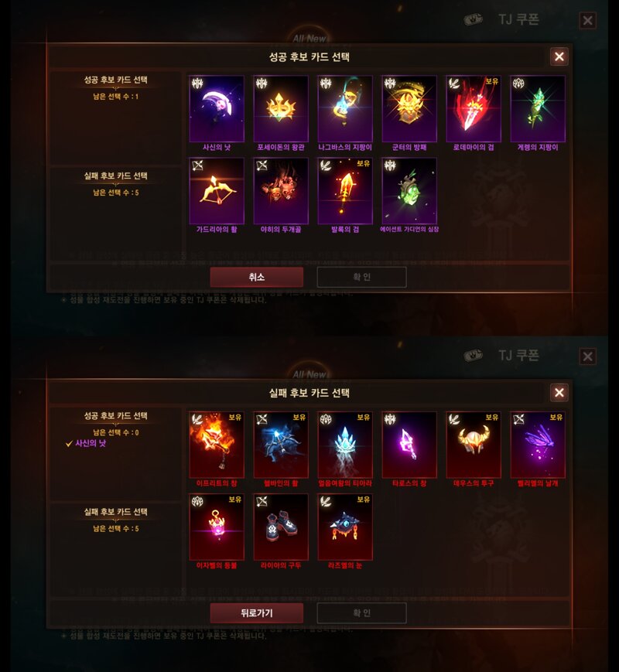
Task: Close the 성공 후보 카드 선택 dialog
Action: click(x=559, y=56)
